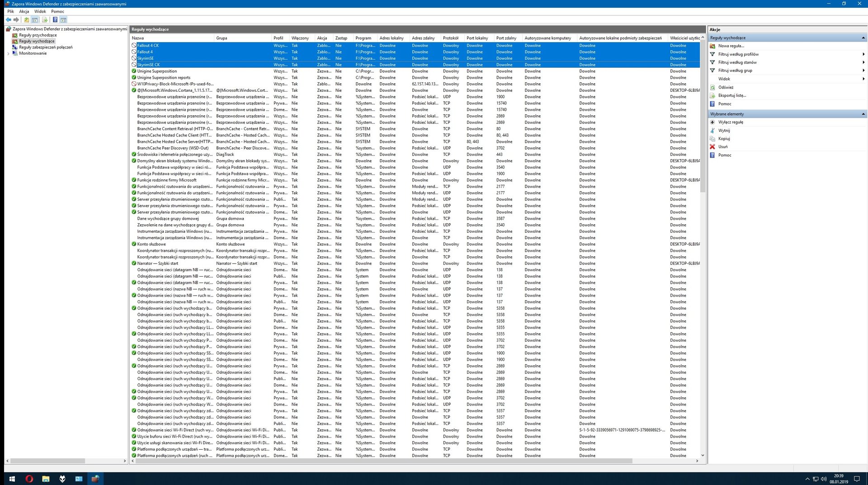Click the Adres zdalny column header
The image size is (868, 485).
tap(425, 38)
